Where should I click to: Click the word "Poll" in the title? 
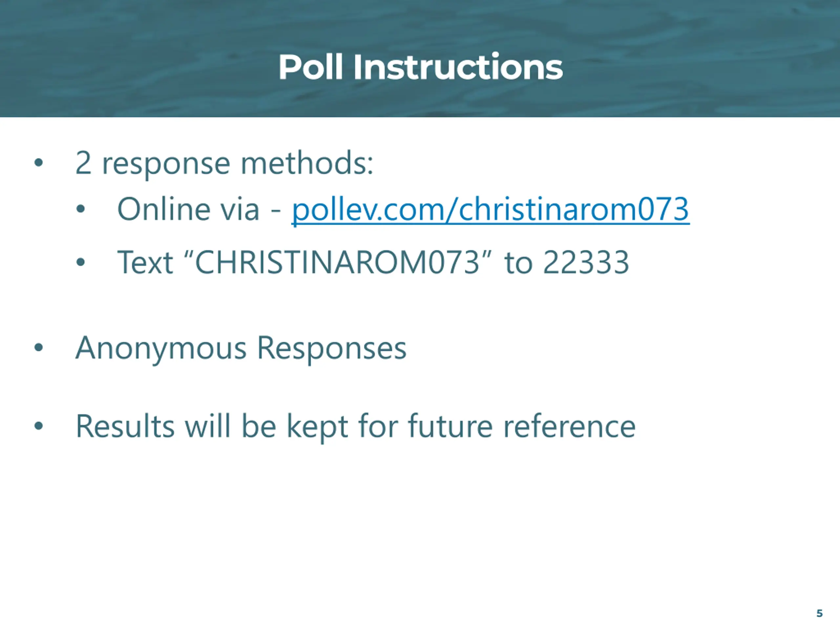point(311,67)
